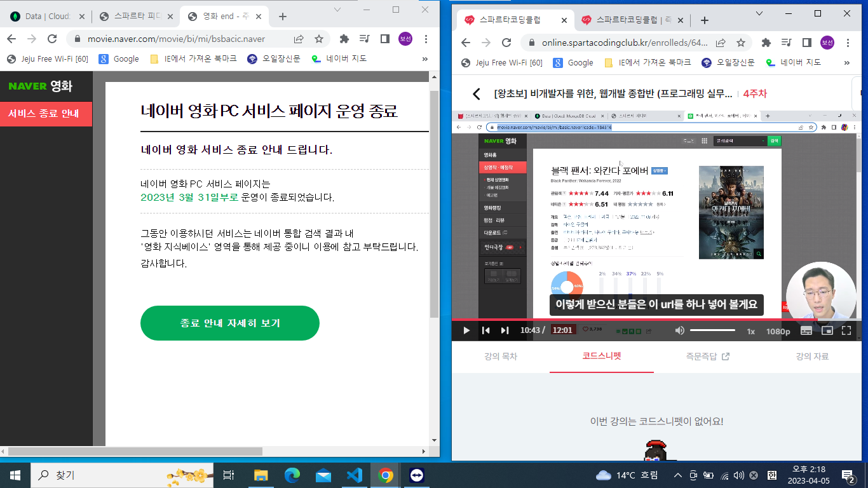Expand more bookmarks chevron in right window

(x=847, y=62)
